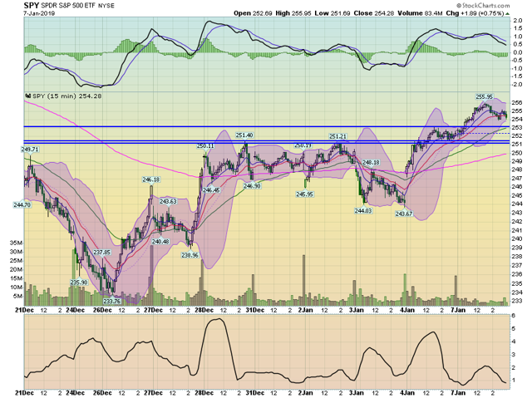Click the 250.19 price annotation
Screen dimensions: 532x398
(303, 145)
